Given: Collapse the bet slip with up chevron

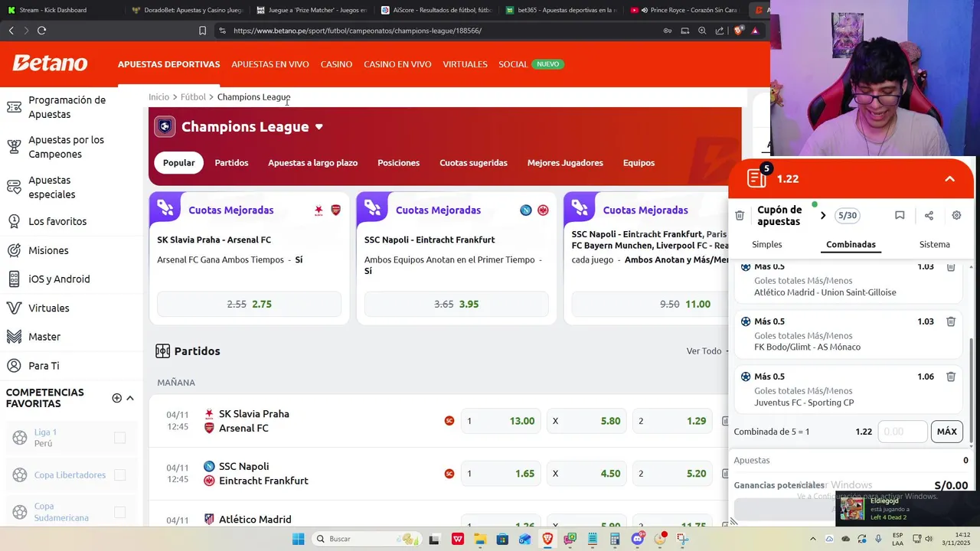Looking at the screenshot, I should [949, 179].
